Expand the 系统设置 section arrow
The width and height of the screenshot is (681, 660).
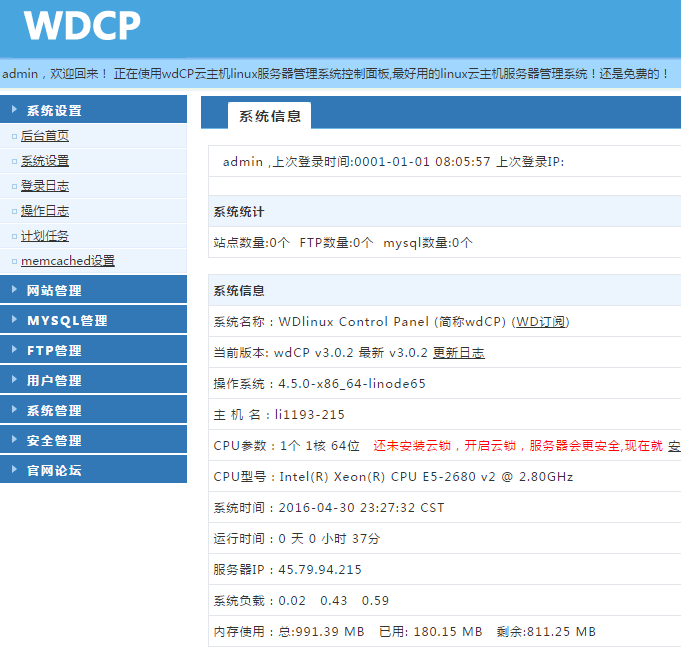pyautogui.click(x=14, y=109)
